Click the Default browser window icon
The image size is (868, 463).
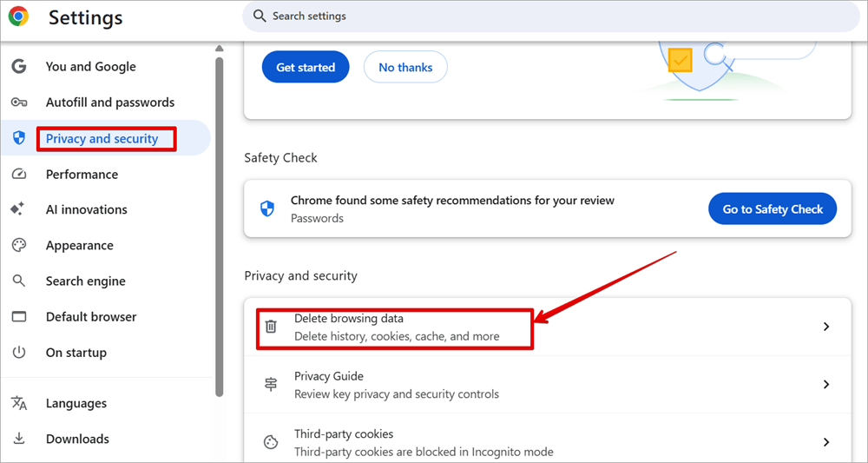(x=19, y=317)
